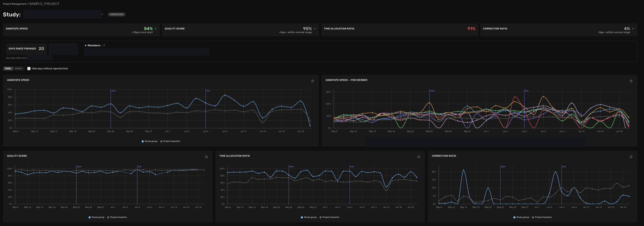Click End marker in Per Member chart
The width and height of the screenshot is (644, 226).
526,91
